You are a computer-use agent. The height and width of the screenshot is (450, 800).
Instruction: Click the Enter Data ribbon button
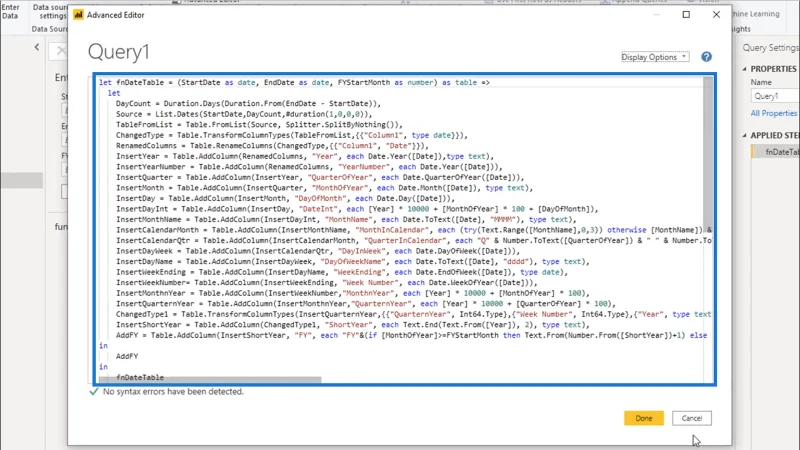click(x=10, y=11)
